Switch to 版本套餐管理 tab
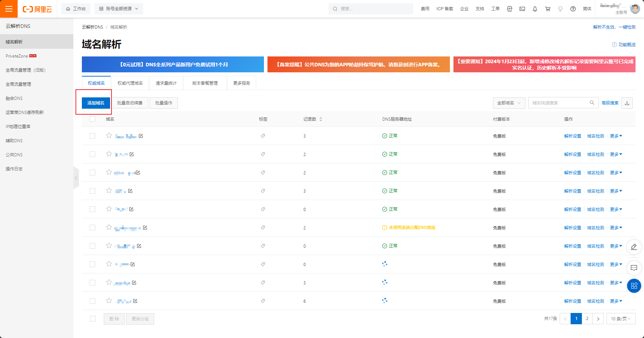 click(205, 83)
